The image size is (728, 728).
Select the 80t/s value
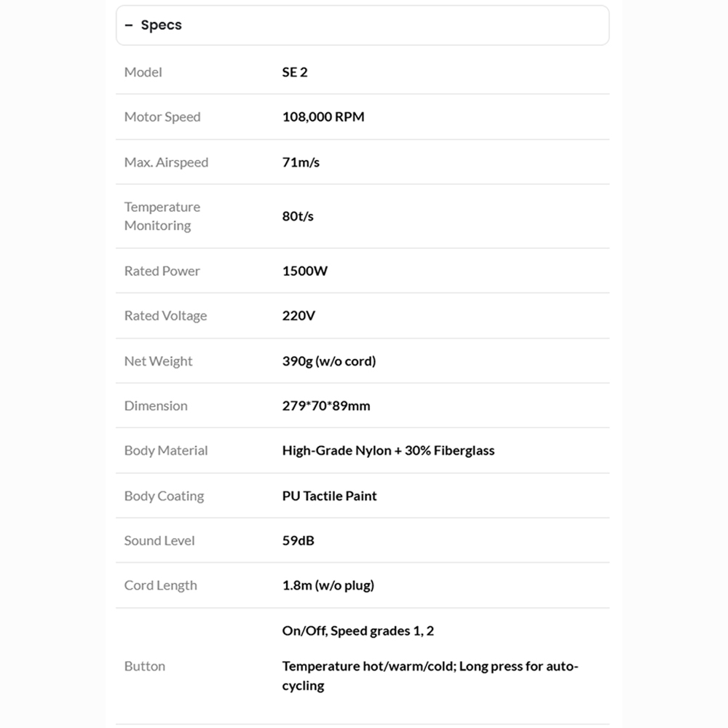click(x=298, y=216)
